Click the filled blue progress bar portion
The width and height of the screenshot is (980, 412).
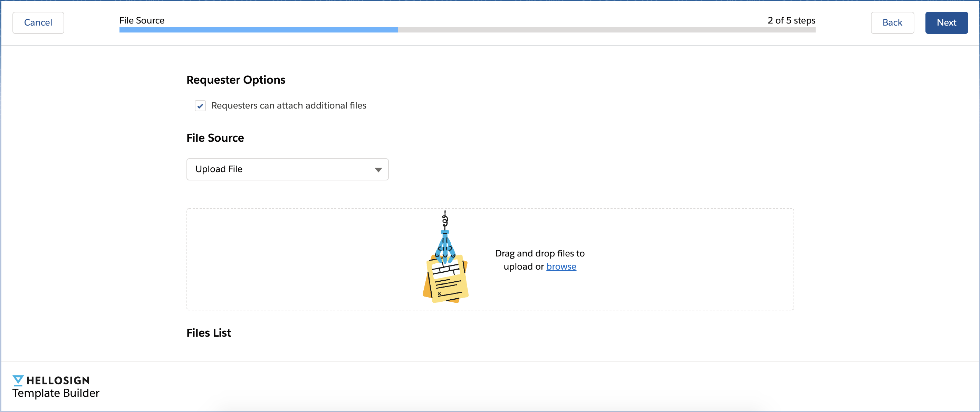(x=258, y=30)
